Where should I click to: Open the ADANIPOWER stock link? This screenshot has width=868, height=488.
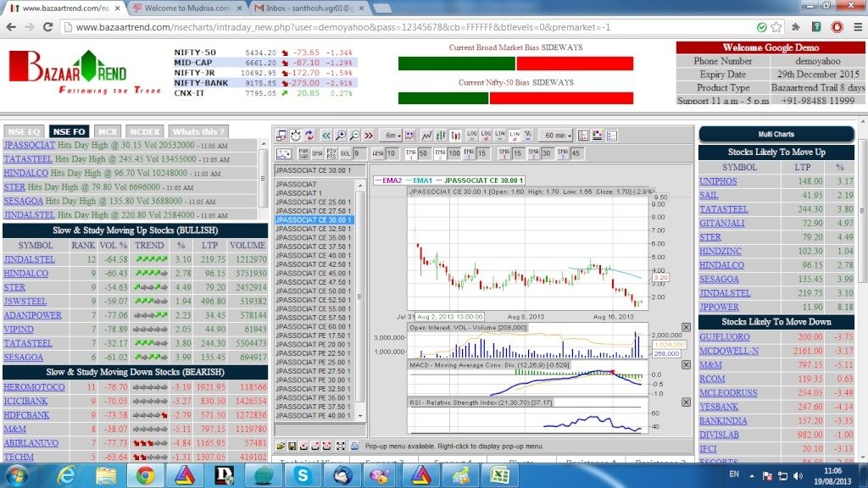(x=33, y=315)
